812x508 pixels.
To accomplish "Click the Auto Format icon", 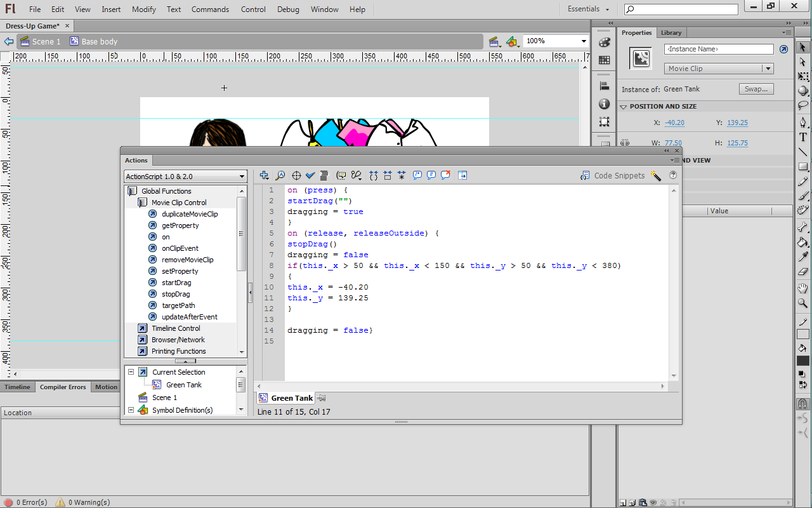I will [324, 176].
